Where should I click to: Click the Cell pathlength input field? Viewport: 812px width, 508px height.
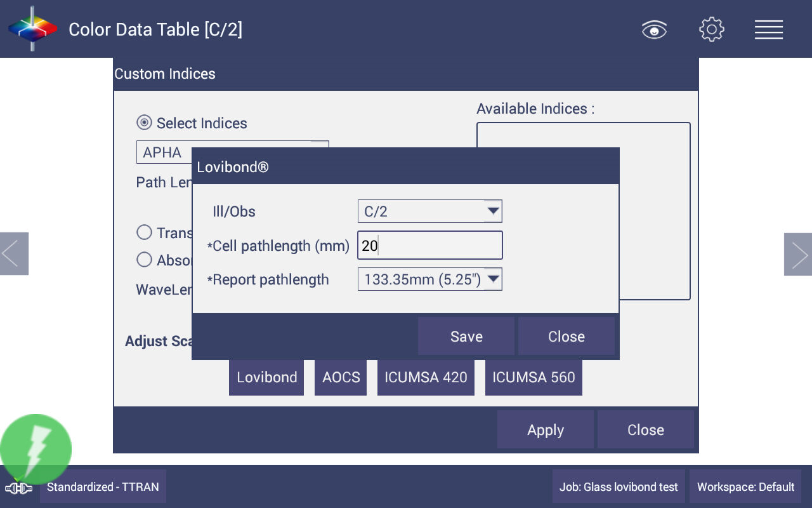[429, 245]
